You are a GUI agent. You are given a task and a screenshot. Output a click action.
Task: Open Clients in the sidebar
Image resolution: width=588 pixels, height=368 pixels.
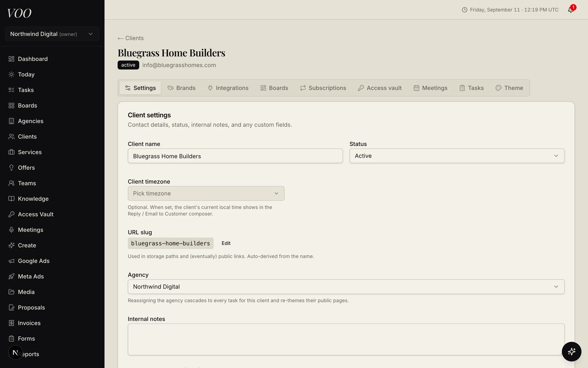click(x=52, y=136)
